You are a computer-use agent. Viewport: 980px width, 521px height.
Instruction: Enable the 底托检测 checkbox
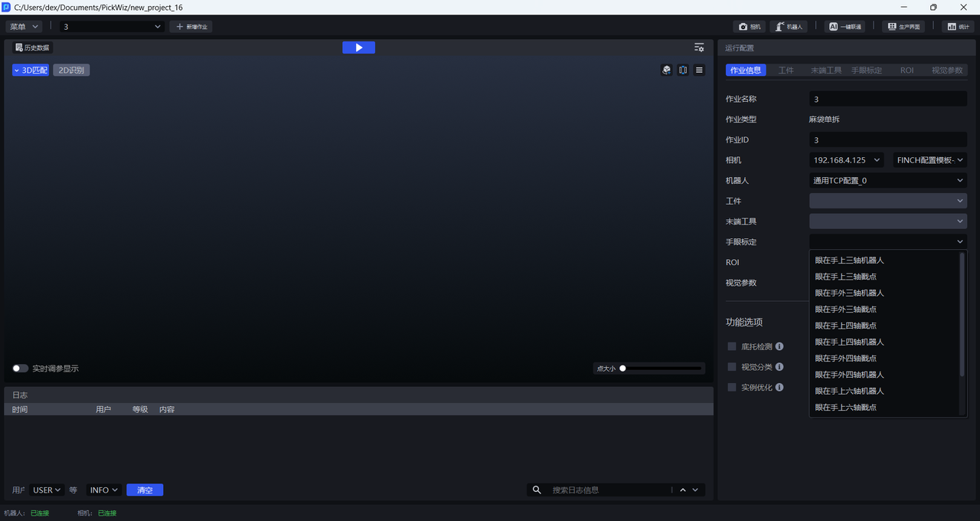732,346
